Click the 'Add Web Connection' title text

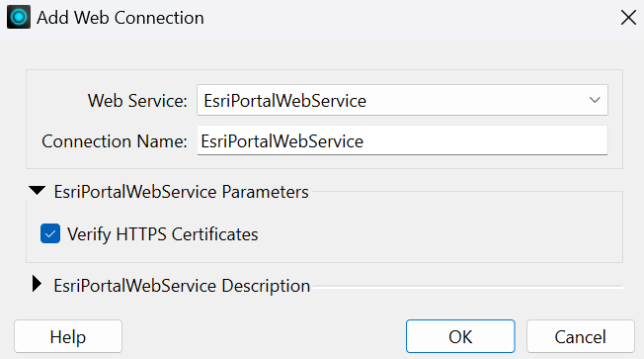121,18
